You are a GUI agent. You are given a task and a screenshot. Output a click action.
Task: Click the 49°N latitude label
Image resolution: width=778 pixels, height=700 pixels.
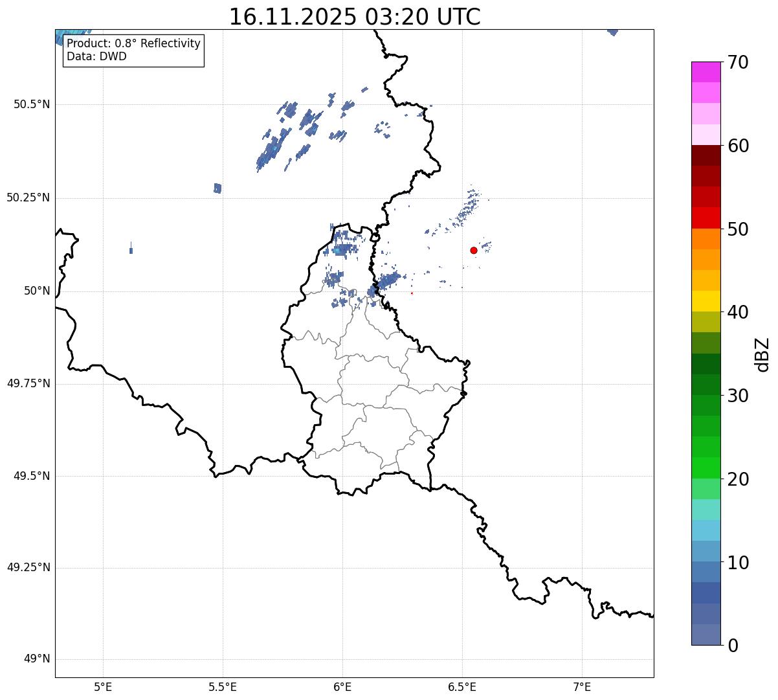[37, 659]
